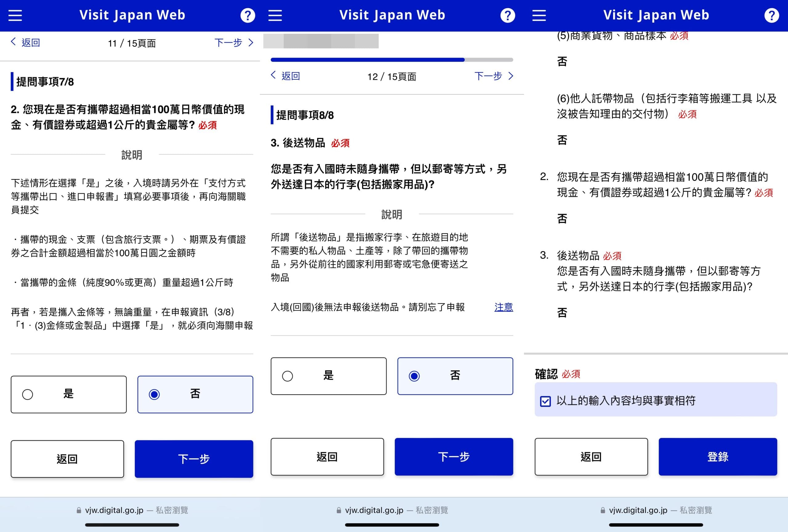
Task: Click the progress bar on page 12
Action: pos(392,60)
